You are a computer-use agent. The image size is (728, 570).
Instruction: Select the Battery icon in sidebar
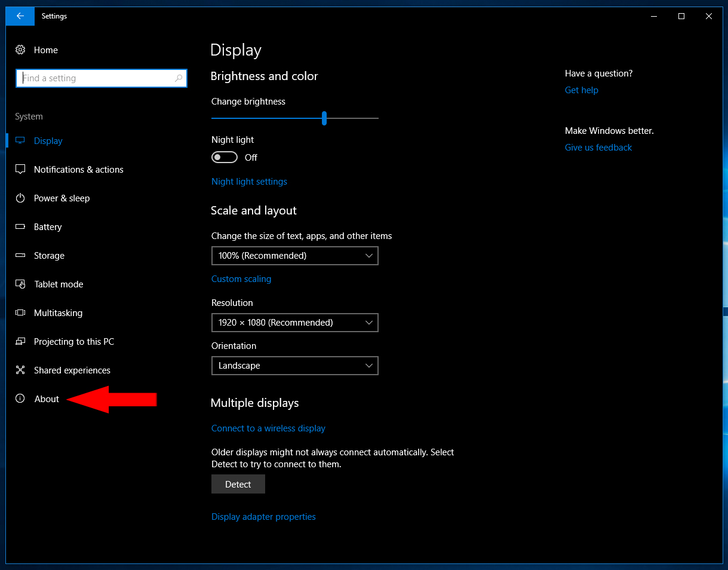(x=20, y=226)
